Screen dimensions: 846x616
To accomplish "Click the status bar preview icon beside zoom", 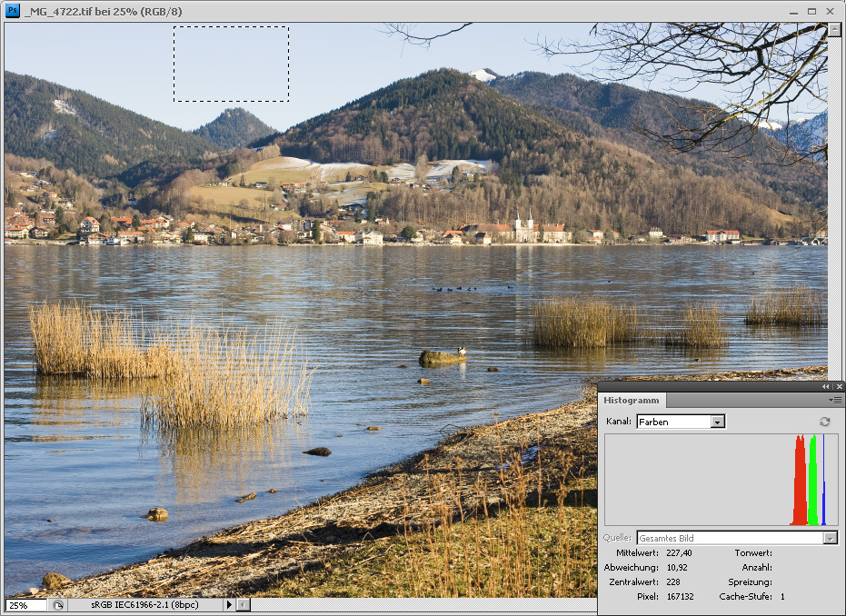I will coord(57,605).
